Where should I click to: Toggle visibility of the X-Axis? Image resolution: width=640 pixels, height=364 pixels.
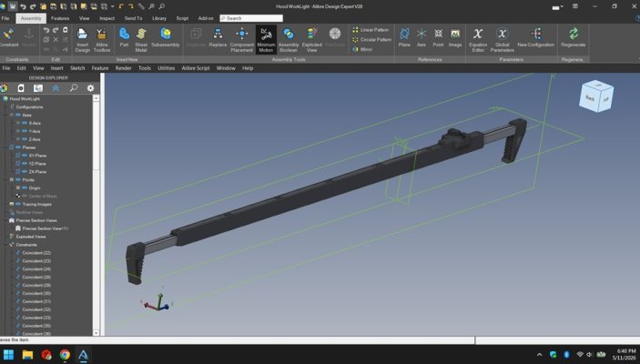(x=25, y=123)
